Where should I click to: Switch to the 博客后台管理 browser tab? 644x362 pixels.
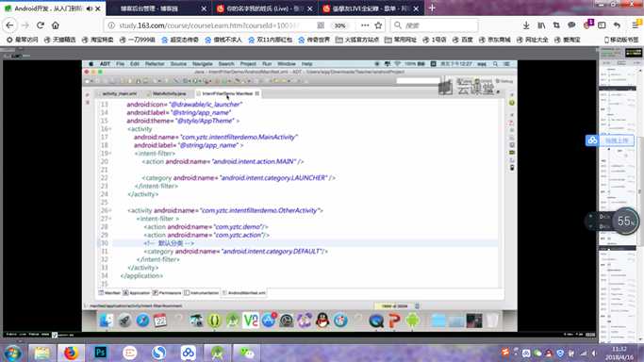[158, 8]
